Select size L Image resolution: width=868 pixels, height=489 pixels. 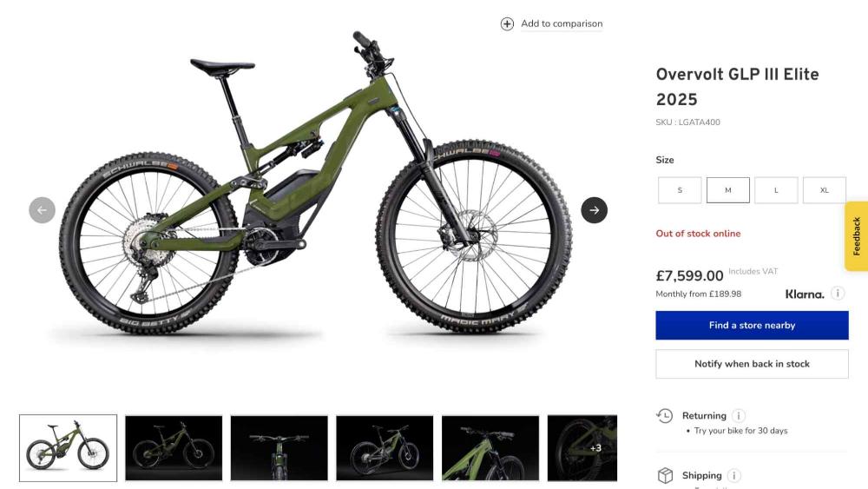click(776, 190)
